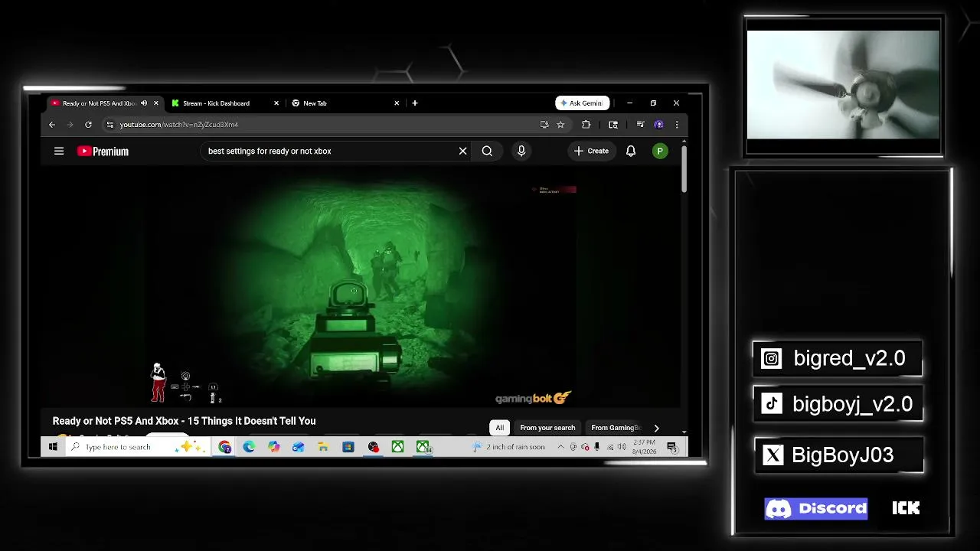This screenshot has height=551, width=980.
Task: Open the Chrome side panel
Action: pos(613,125)
